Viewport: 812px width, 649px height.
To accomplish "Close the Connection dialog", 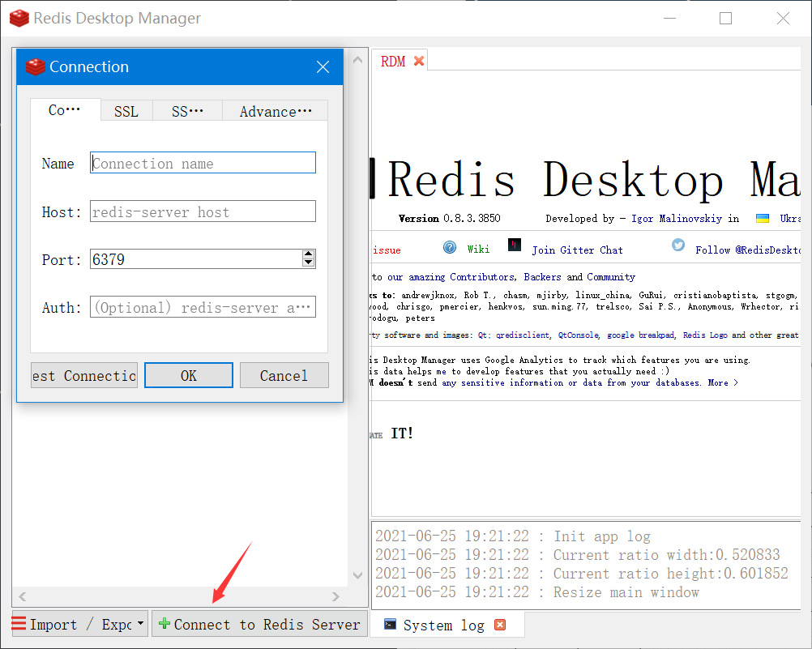I will 323,66.
